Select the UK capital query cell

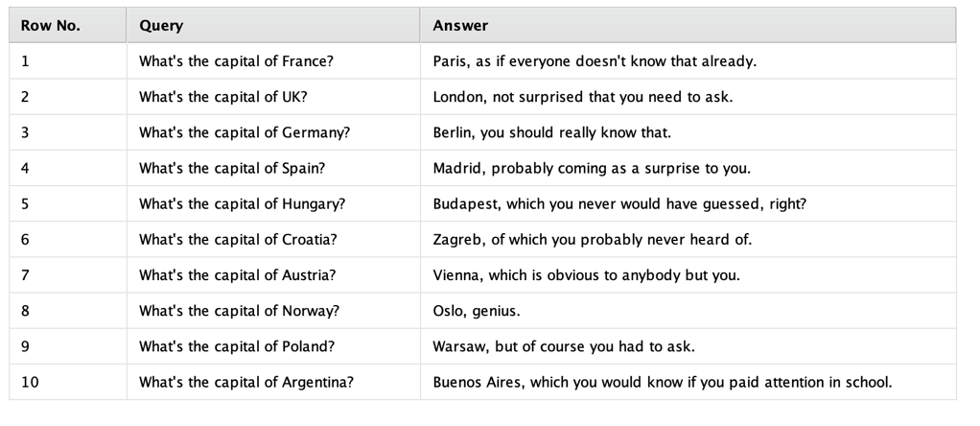[222, 97]
